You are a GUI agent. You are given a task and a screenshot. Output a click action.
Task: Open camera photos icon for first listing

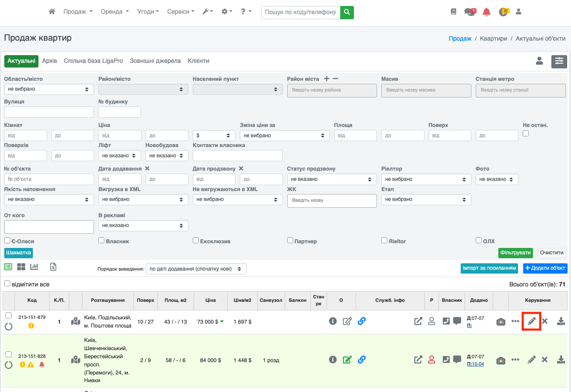500,322
